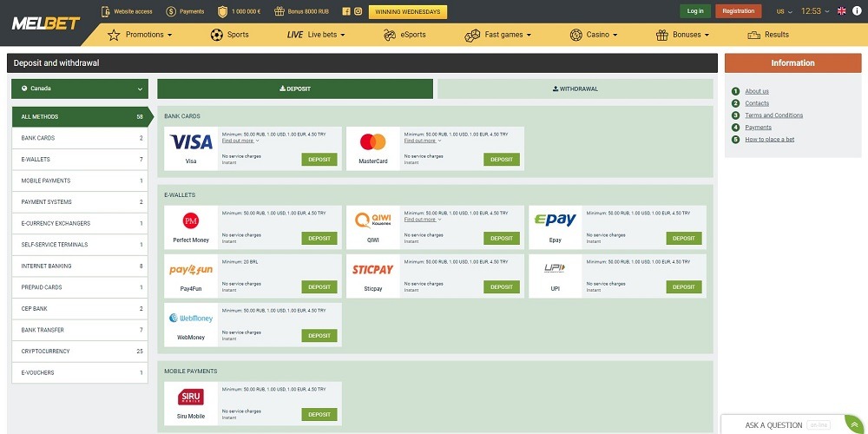The image size is (868, 434).
Task: Click the Melbet logo
Action: pyautogui.click(x=45, y=23)
